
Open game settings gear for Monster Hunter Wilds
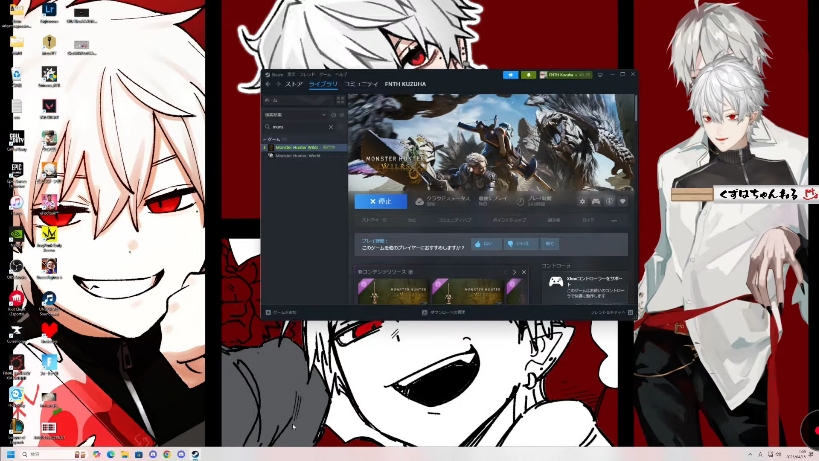[x=582, y=202]
